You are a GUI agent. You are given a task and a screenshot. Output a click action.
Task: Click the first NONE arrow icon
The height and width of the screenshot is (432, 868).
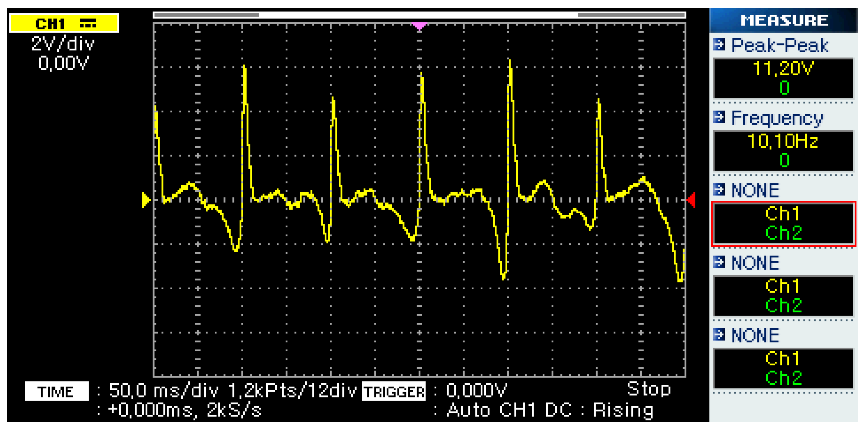719,190
